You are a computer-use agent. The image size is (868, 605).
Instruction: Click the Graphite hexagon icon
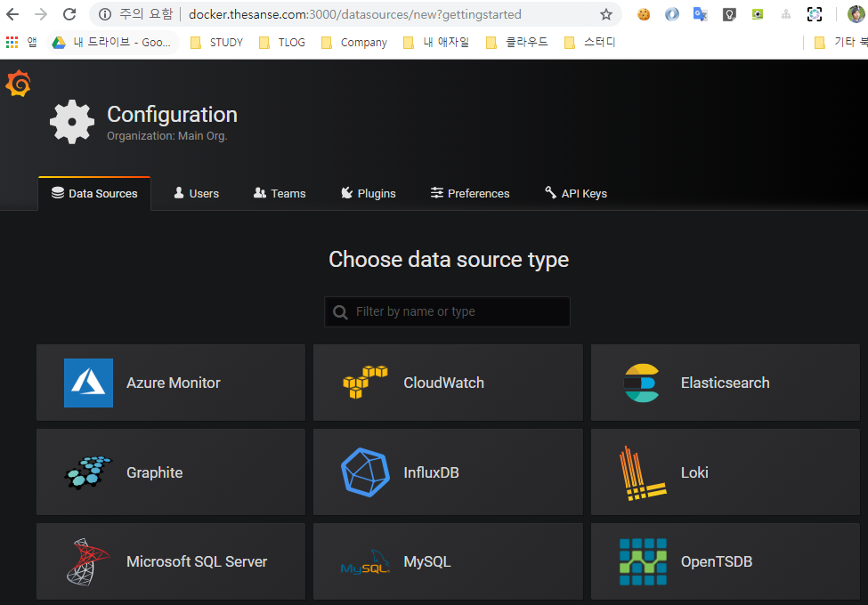[88, 472]
